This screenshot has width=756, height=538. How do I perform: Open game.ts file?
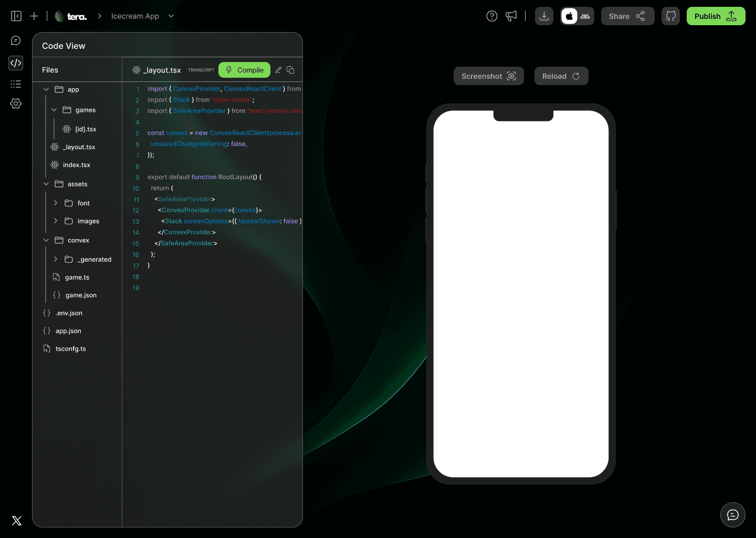71,277
